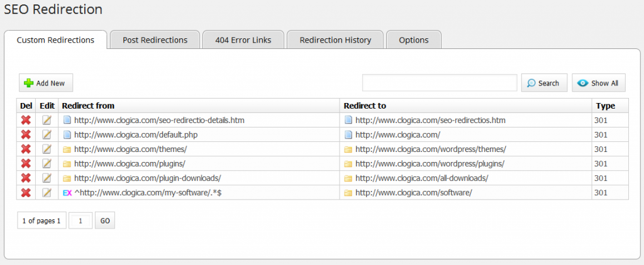Edit the themes folder redirection
The width and height of the screenshot is (644, 265).
(x=47, y=149)
